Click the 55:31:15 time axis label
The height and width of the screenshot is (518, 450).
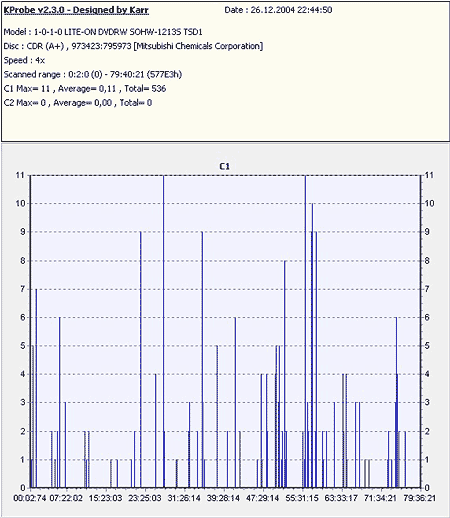[302, 498]
